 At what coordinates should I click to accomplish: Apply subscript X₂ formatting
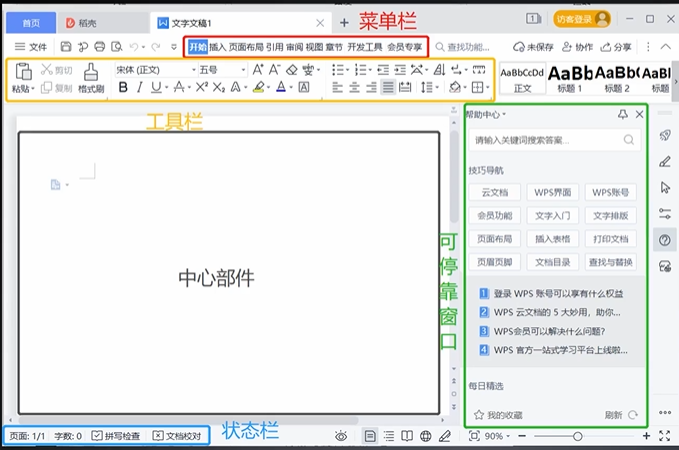[219, 87]
